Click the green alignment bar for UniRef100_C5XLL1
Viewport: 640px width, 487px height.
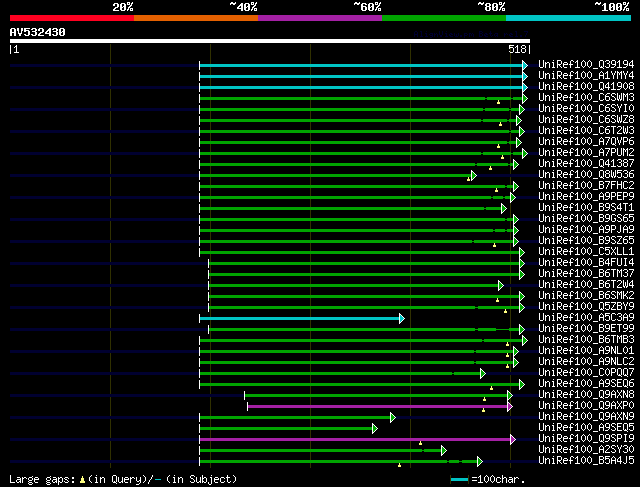(x=360, y=253)
